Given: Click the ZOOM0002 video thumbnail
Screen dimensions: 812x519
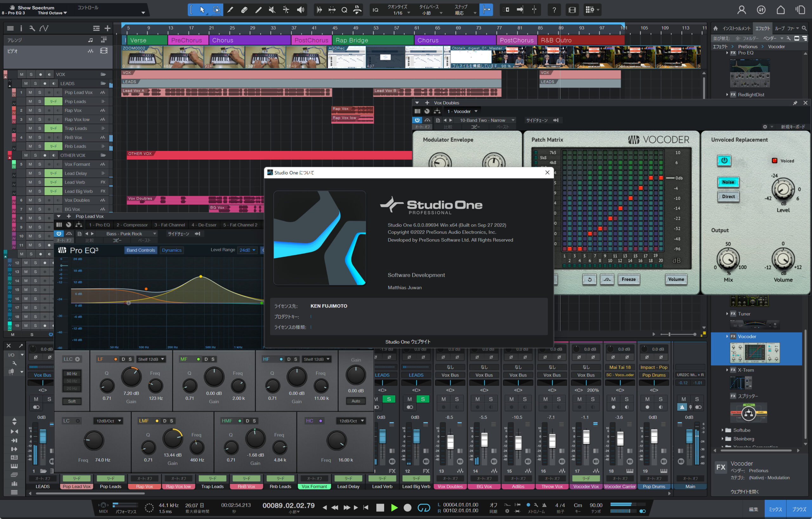Looking at the screenshot, I should coord(142,57).
